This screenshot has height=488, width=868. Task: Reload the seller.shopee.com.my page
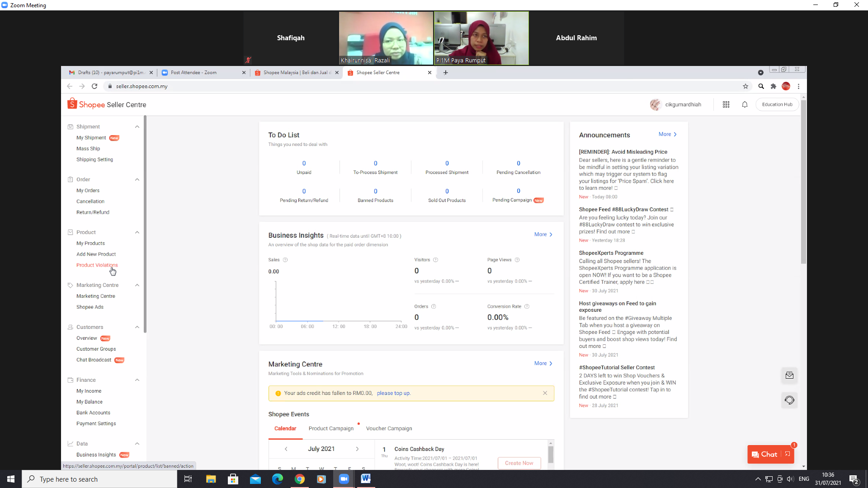tap(94, 86)
